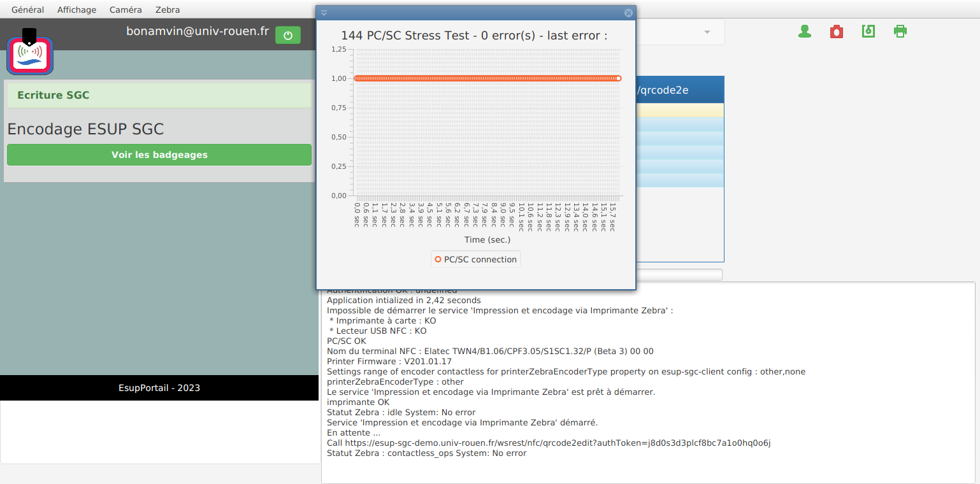980x484 pixels.
Task: Select the yellow highlighted row under qrcode2e
Action: (x=679, y=110)
